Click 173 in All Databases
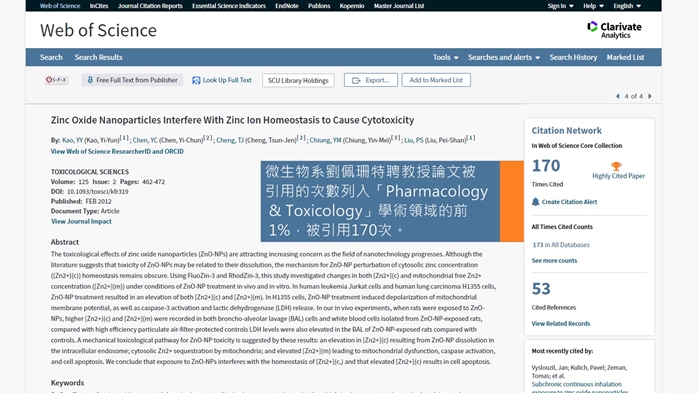This screenshot has height=393, width=699. 561,245
